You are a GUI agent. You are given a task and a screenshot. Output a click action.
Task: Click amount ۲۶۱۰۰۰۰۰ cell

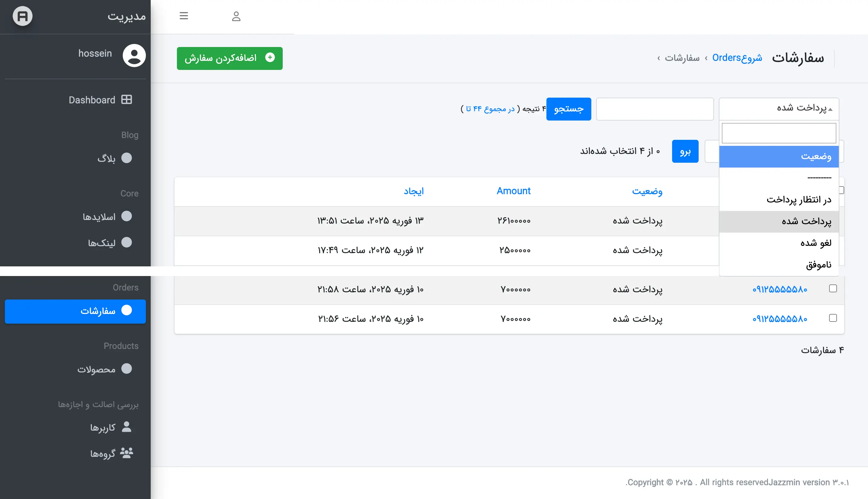pos(514,221)
